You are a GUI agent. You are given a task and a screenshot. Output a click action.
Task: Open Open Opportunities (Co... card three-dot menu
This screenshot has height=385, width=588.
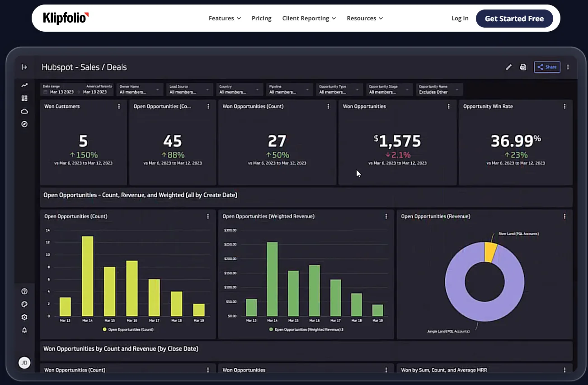(208, 106)
